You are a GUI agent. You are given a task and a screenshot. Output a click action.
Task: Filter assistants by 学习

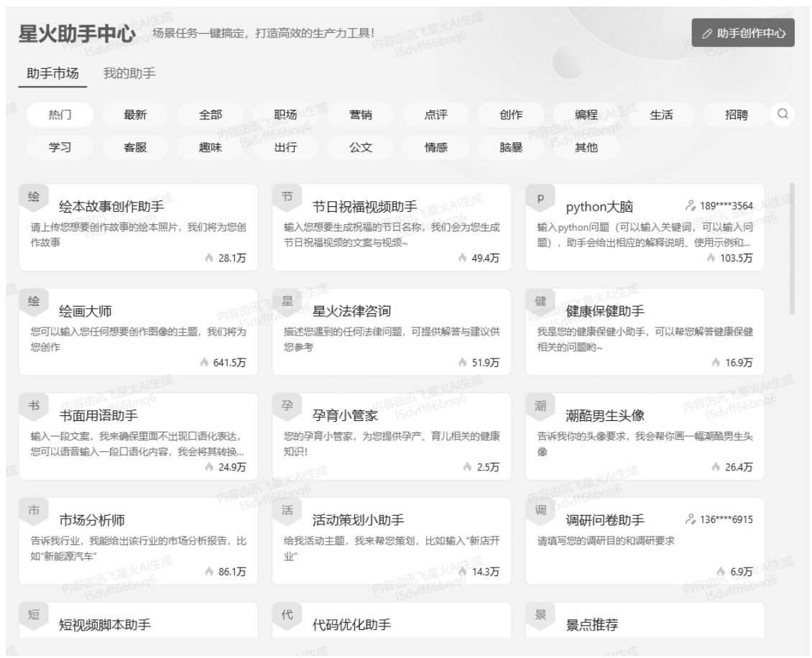click(60, 147)
